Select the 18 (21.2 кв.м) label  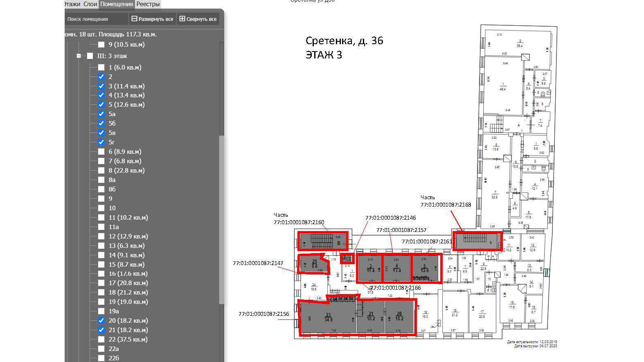pos(128,292)
